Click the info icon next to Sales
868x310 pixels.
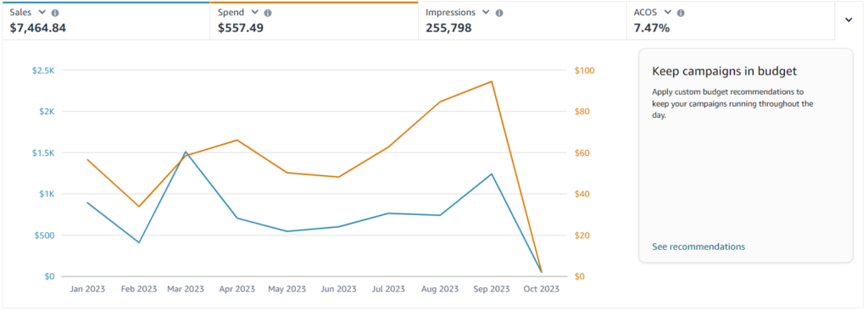55,13
